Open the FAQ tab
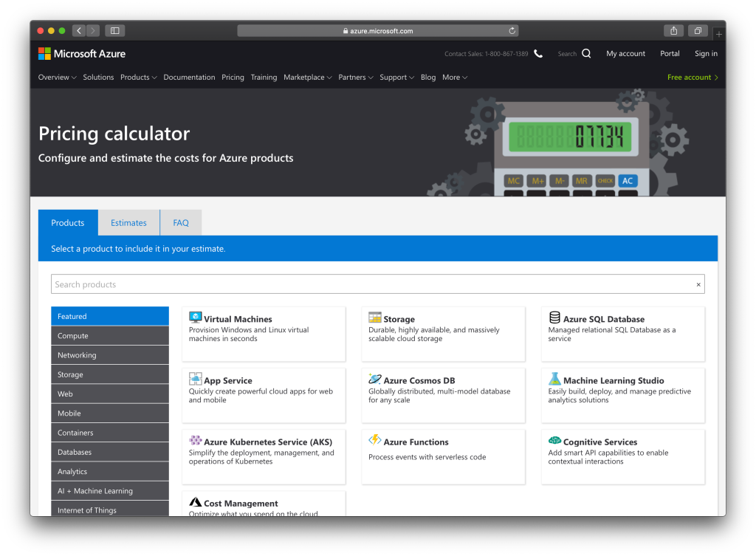756x556 pixels. 180,222
